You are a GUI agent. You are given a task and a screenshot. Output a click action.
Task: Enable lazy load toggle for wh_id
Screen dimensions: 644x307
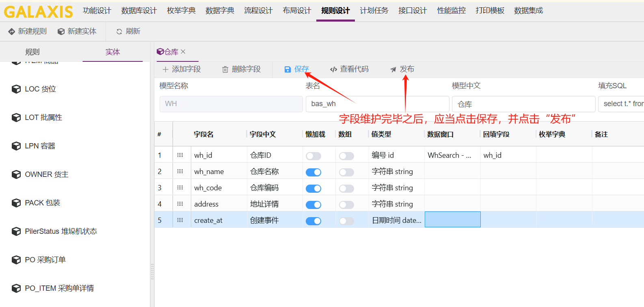pyautogui.click(x=313, y=156)
